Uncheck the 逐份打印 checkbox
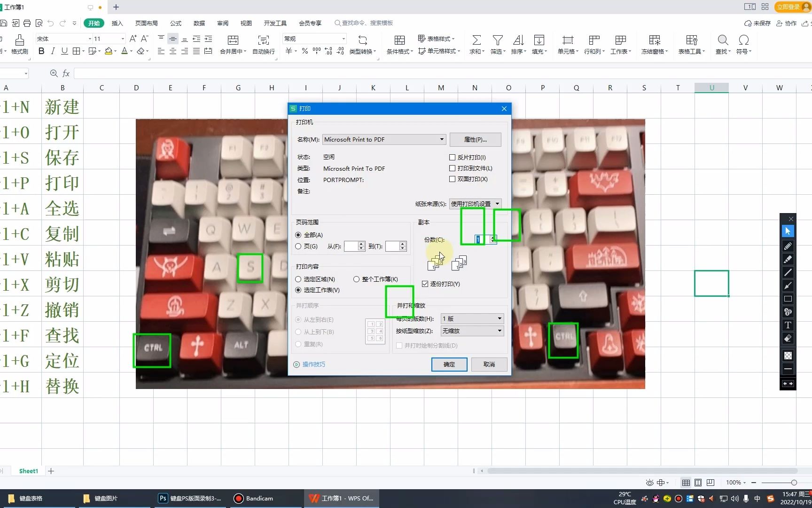The width and height of the screenshot is (812, 508). coord(425,284)
